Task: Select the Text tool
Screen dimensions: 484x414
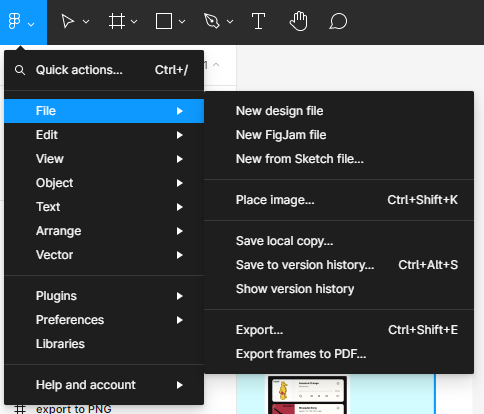Action: click(258, 22)
